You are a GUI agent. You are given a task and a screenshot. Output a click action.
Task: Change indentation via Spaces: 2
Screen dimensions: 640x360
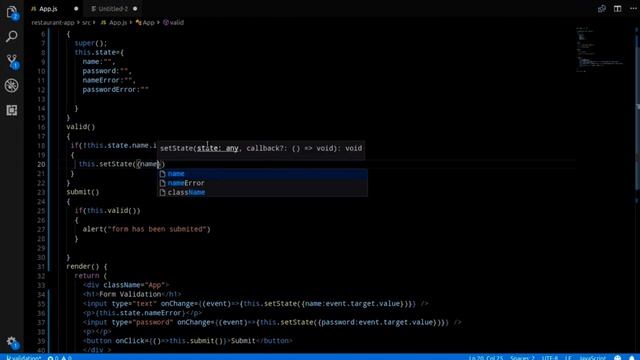tap(522, 357)
